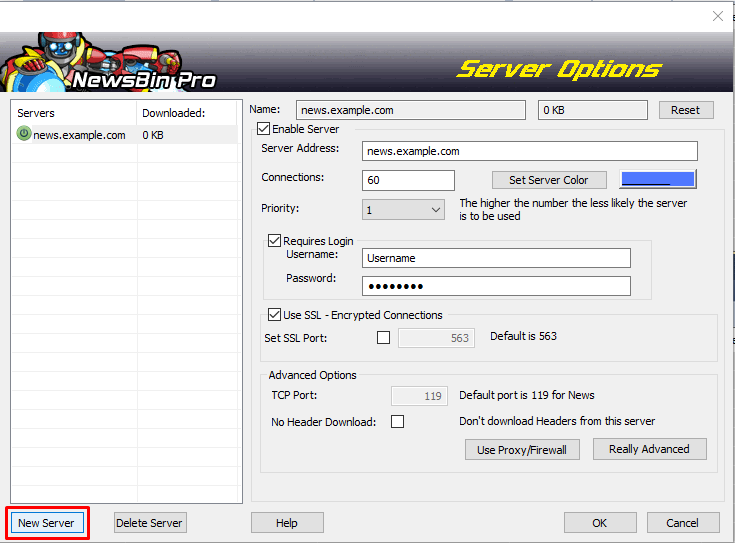Viewport: 735px width, 543px height.
Task: Check the No Header Download box
Action: click(398, 422)
